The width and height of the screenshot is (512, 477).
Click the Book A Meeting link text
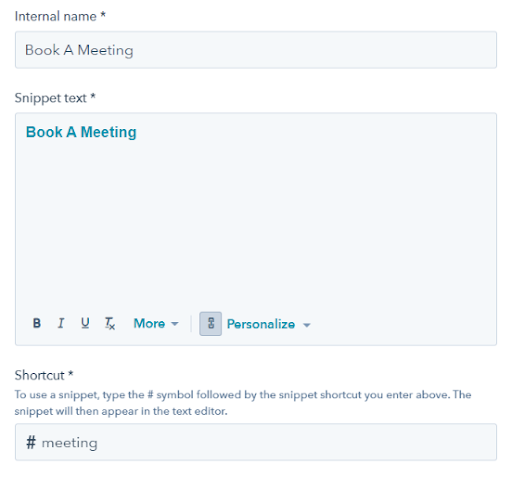[81, 132]
